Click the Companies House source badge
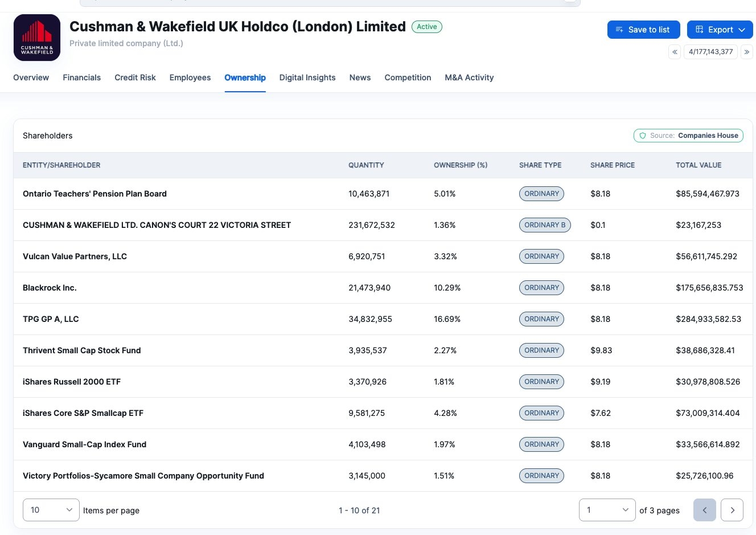This screenshot has height=535, width=756. coord(688,136)
